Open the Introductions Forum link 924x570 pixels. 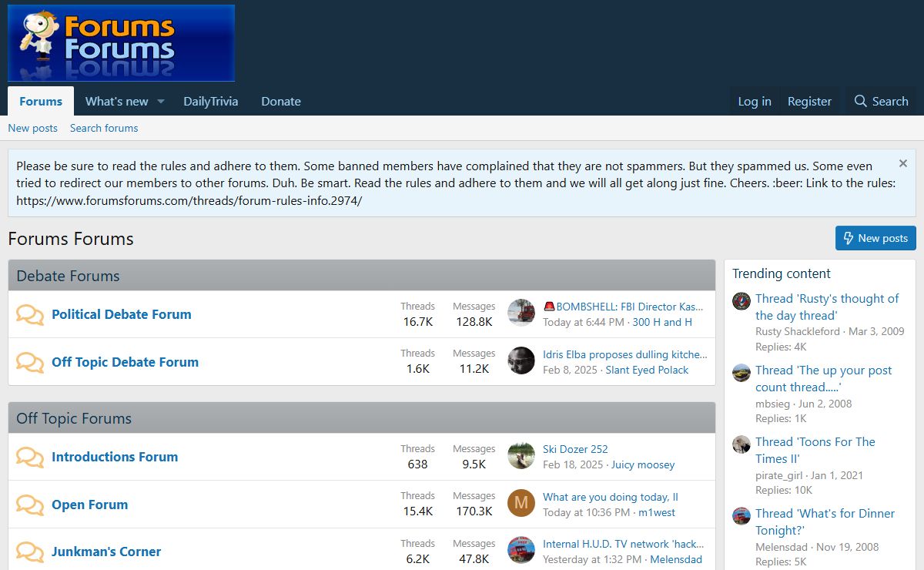pos(115,457)
